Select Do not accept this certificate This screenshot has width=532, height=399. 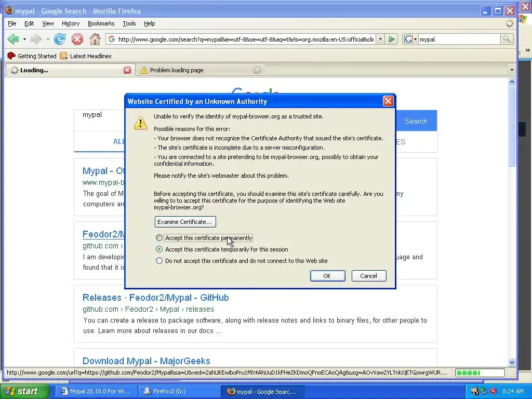[159, 261]
